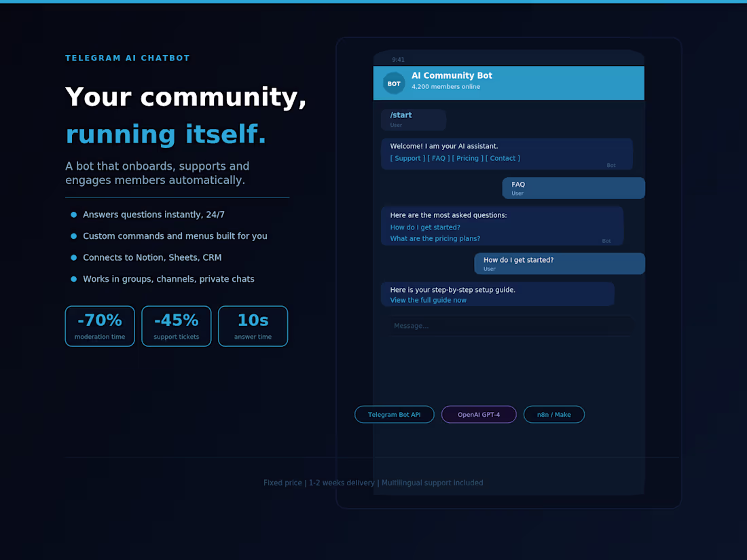This screenshot has width=747, height=560.
Task: Select the [ FAQ ] quick reply
Action: [438, 157]
